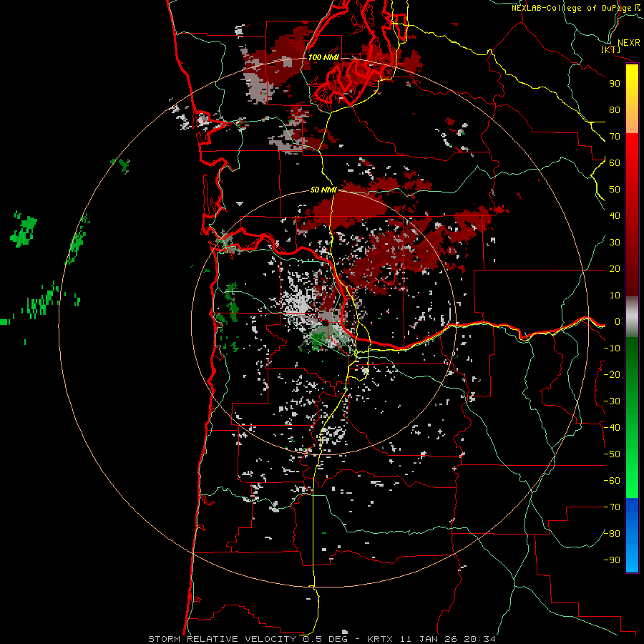
Task: Click the 90 value on velocity scale
Action: click(615, 84)
